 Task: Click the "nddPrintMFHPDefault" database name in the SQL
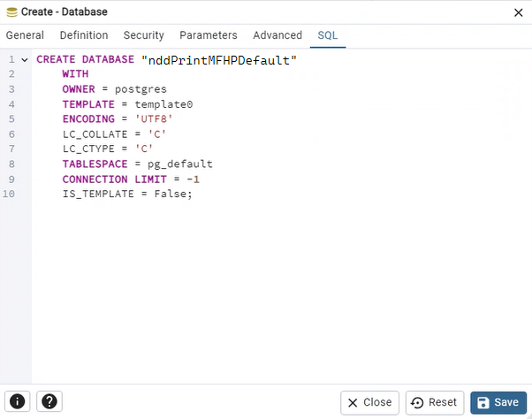[219, 59]
